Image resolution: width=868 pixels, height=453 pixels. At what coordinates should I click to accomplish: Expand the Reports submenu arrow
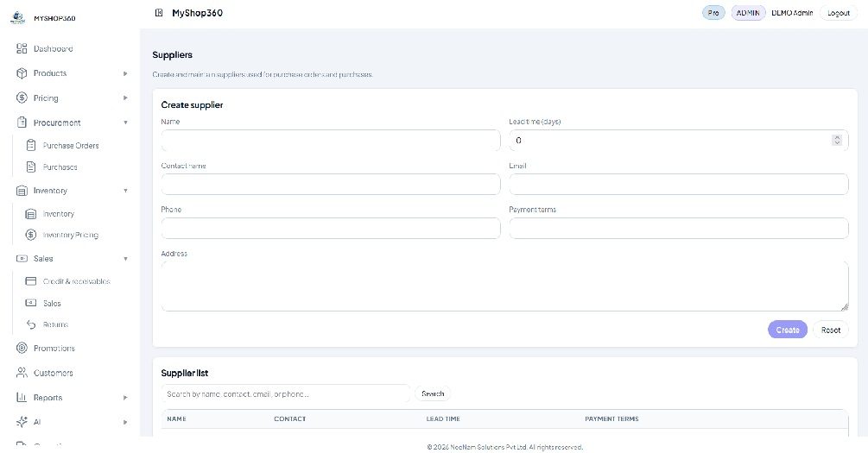pyautogui.click(x=125, y=398)
